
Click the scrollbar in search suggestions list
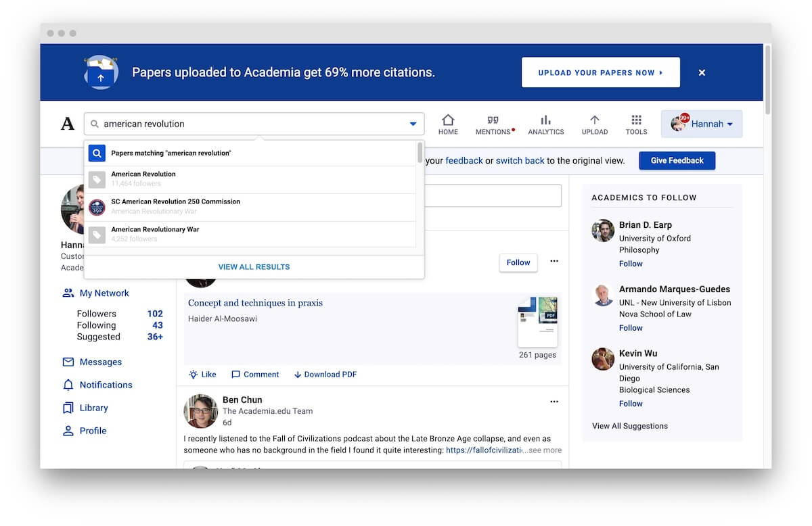click(420, 153)
